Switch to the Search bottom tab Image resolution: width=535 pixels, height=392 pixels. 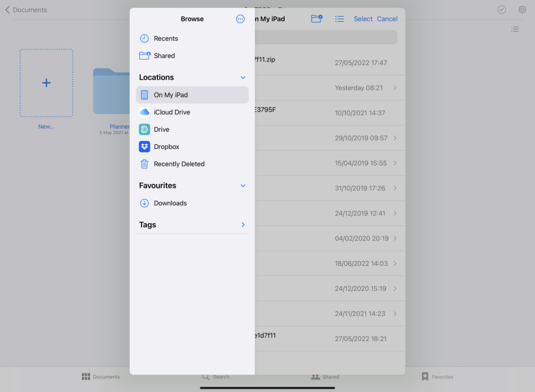tap(216, 376)
